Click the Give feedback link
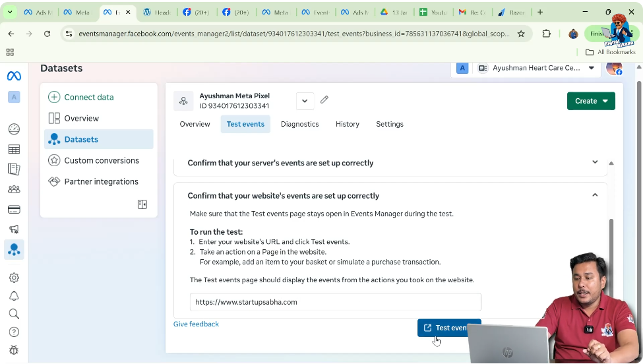This screenshot has width=643, height=364. pos(196,324)
